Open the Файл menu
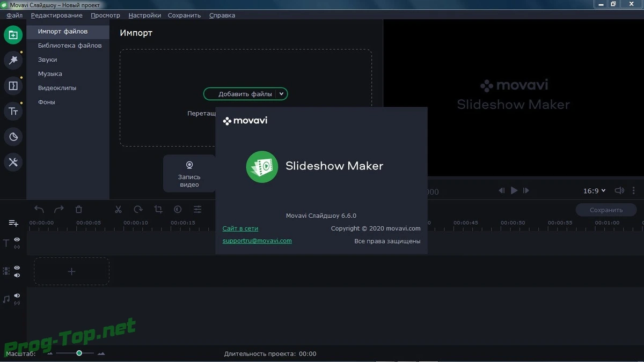This screenshot has height=362, width=644. [x=14, y=15]
